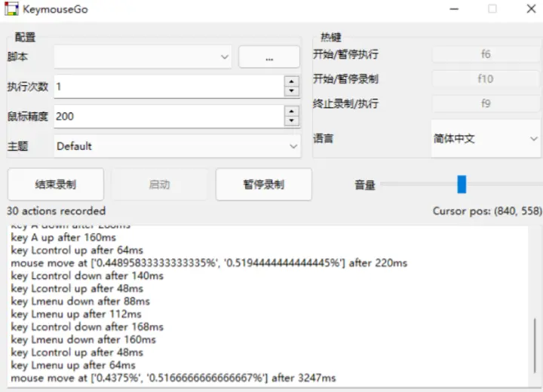The height and width of the screenshot is (392, 543).
Task: Click the 暂停录制 button
Action: click(263, 184)
